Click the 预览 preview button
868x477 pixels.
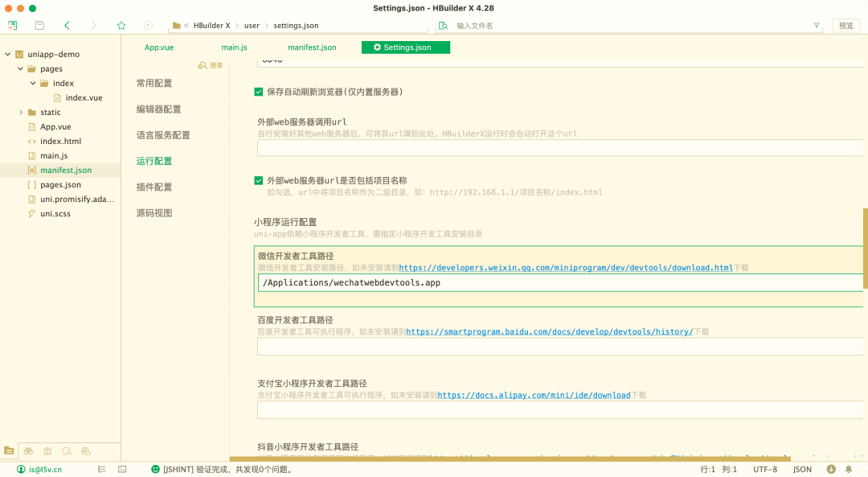pyautogui.click(x=845, y=26)
